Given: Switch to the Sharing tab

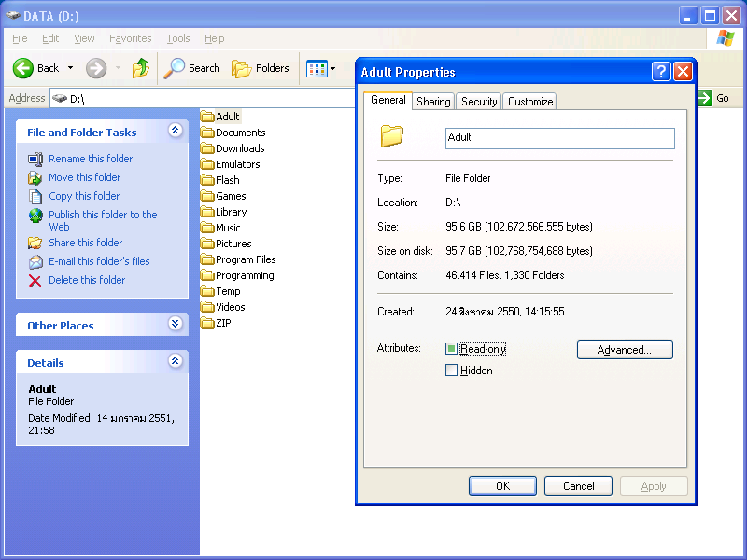Looking at the screenshot, I should [433, 102].
